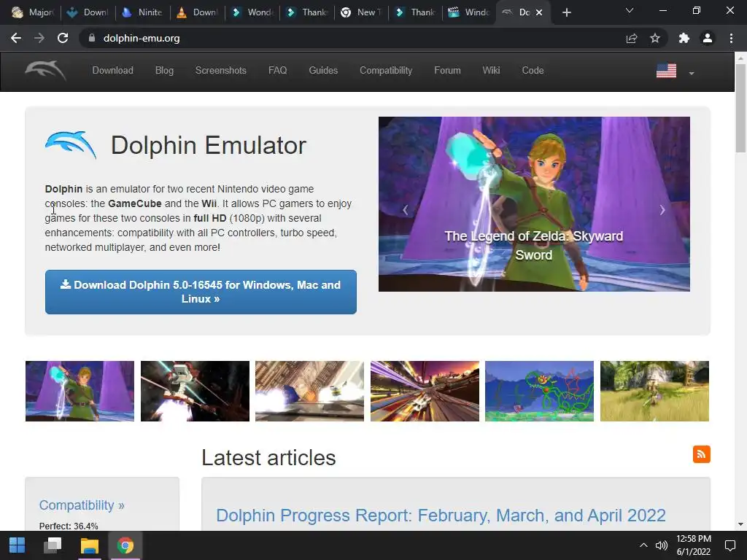The width and height of the screenshot is (747, 560).
Task: Reload the page
Action: [63, 38]
